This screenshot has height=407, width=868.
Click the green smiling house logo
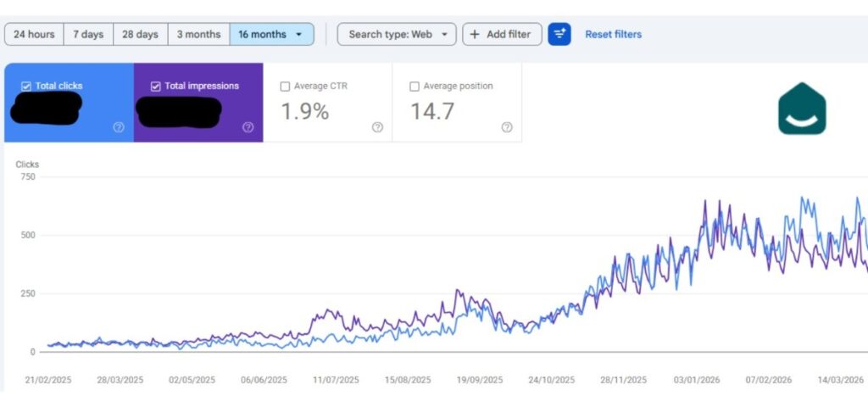point(802,109)
